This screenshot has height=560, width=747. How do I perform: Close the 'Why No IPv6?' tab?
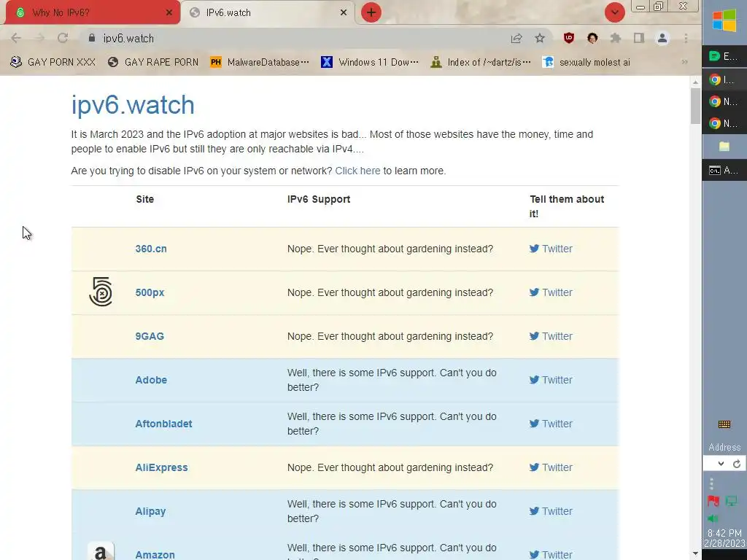pyautogui.click(x=169, y=12)
